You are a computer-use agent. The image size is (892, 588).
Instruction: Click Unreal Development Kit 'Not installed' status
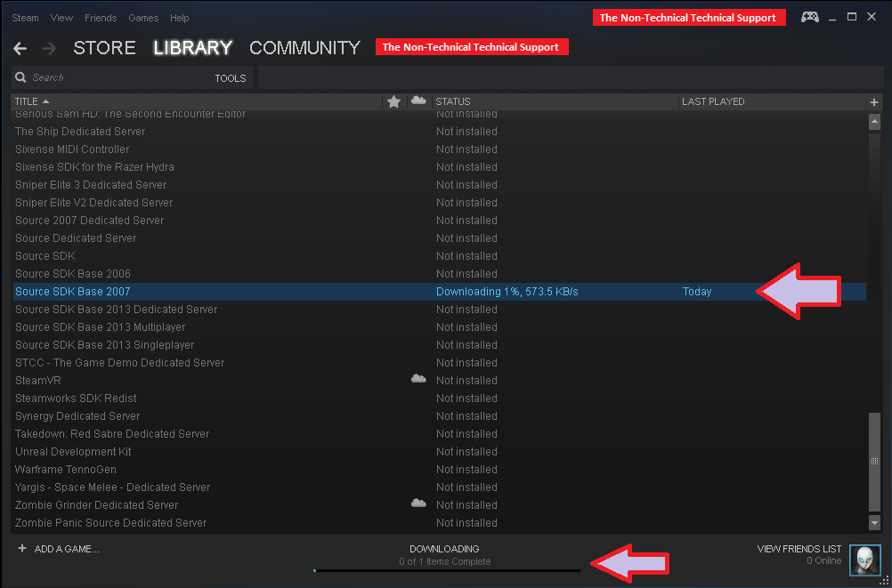[466, 452]
